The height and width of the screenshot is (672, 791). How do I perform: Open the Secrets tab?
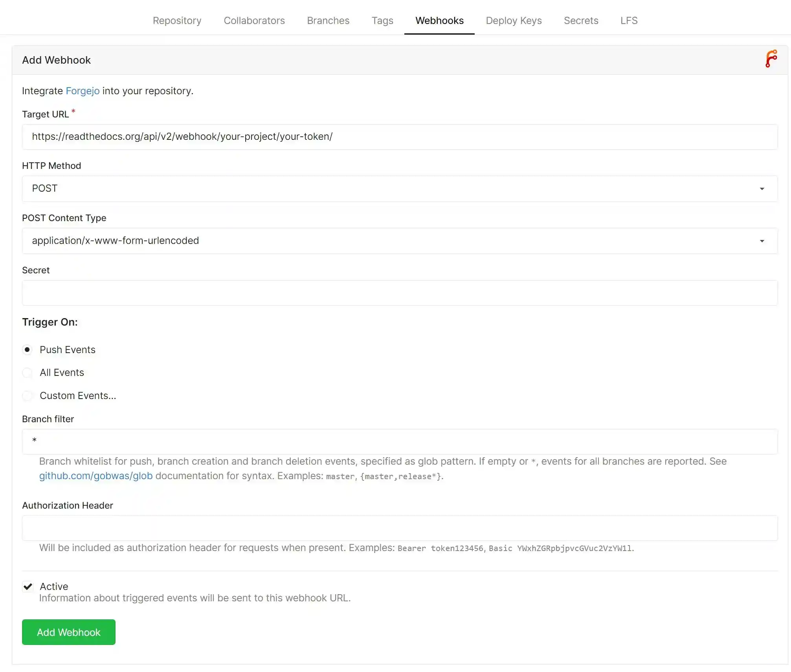pos(581,20)
